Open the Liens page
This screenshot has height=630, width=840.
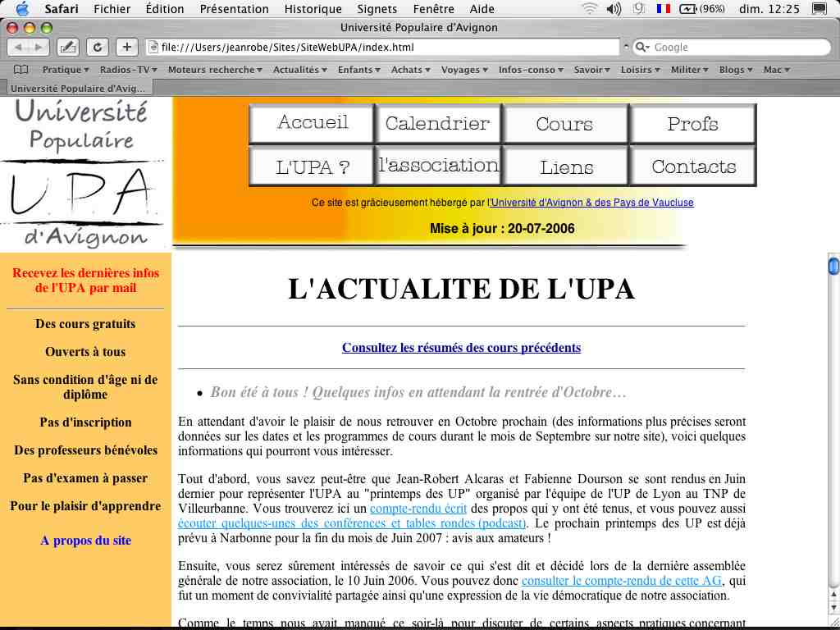[x=564, y=167]
